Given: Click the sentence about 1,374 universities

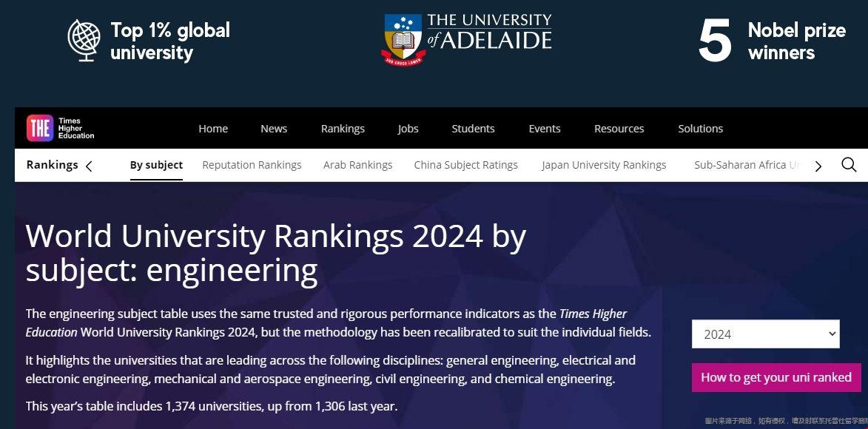Looking at the screenshot, I should (x=212, y=406).
